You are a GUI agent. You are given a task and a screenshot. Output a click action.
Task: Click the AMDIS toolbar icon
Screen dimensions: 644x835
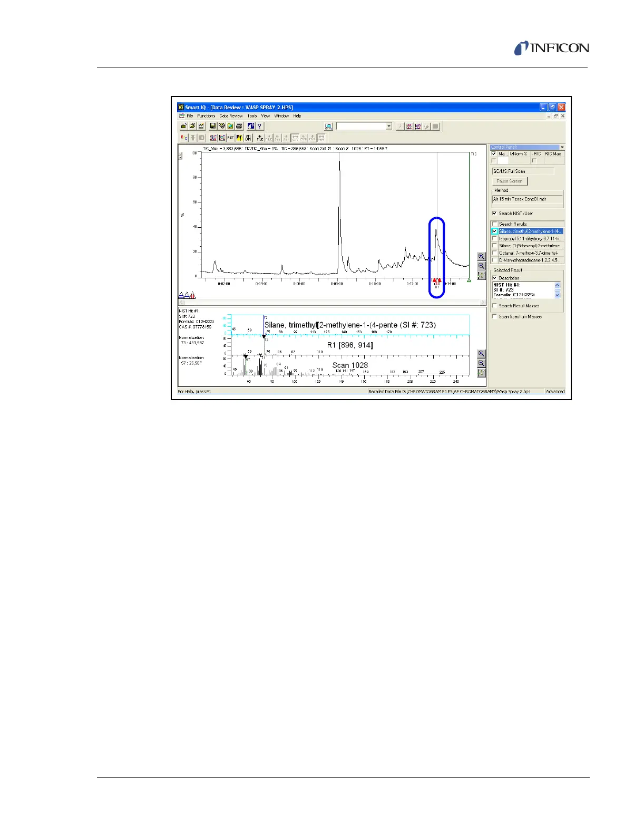tap(248, 138)
